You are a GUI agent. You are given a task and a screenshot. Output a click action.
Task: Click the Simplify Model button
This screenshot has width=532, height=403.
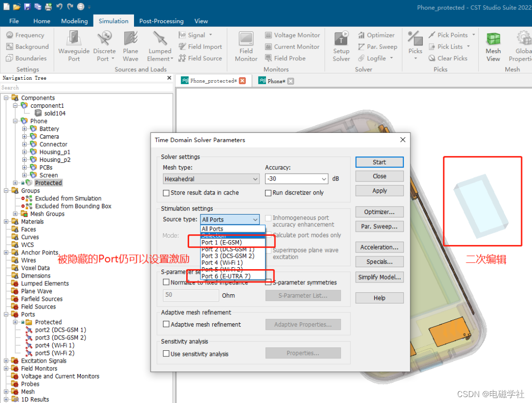point(379,277)
